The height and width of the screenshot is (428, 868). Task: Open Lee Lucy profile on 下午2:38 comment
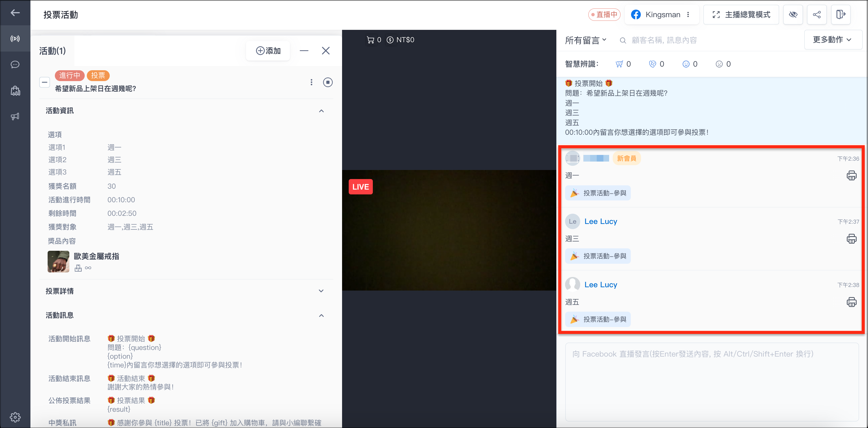click(x=601, y=285)
